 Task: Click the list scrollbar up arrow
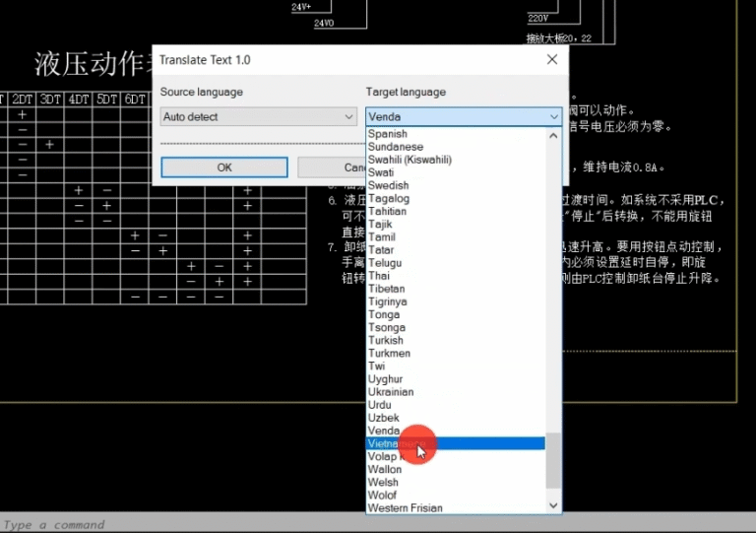(553, 136)
